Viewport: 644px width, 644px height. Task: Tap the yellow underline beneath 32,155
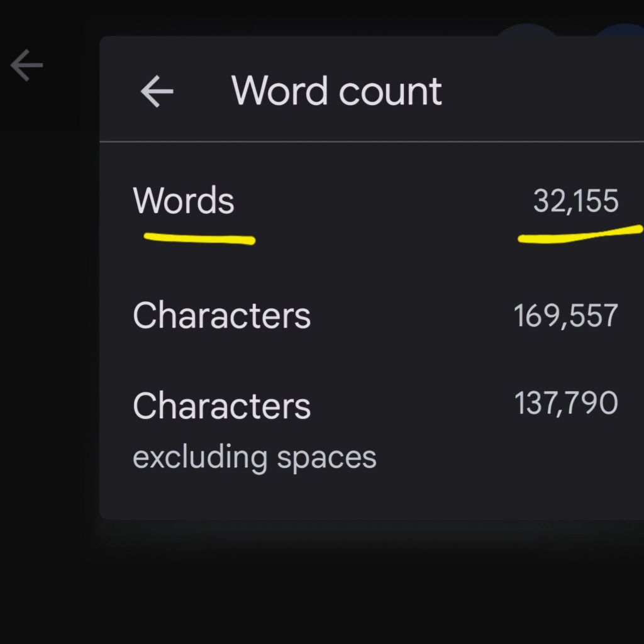coord(579,234)
